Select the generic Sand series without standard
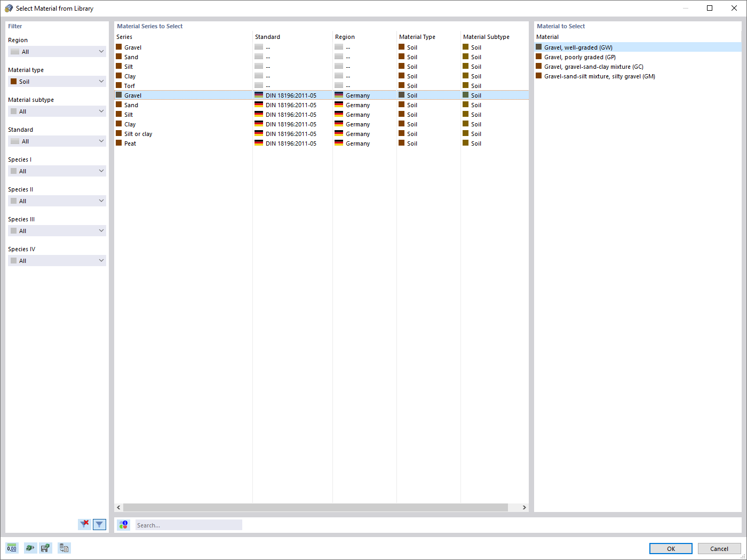This screenshot has height=560, width=747. click(x=322, y=57)
